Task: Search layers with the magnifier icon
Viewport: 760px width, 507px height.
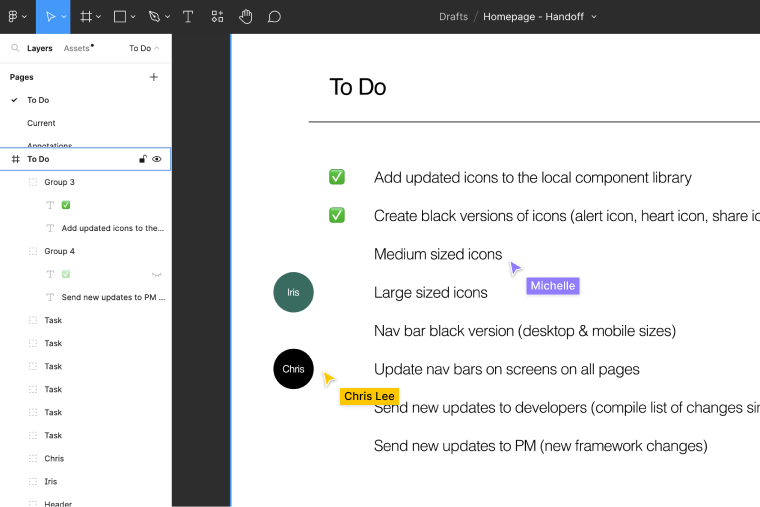Action: pos(15,48)
